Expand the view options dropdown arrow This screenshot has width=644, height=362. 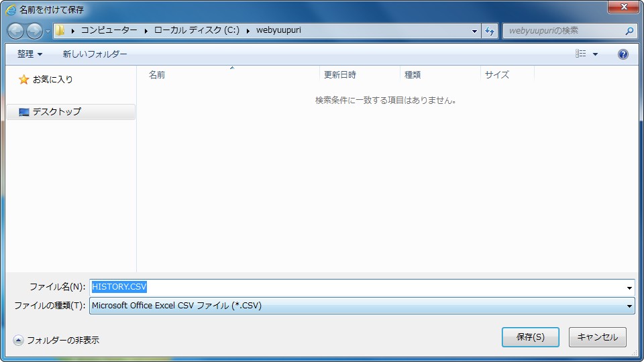click(x=595, y=54)
